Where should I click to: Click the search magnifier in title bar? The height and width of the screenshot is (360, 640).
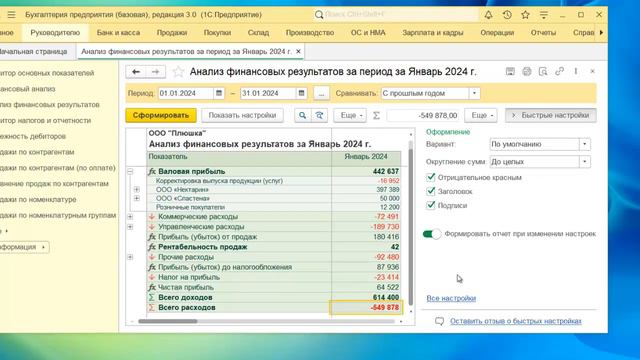pyautogui.click(x=319, y=15)
